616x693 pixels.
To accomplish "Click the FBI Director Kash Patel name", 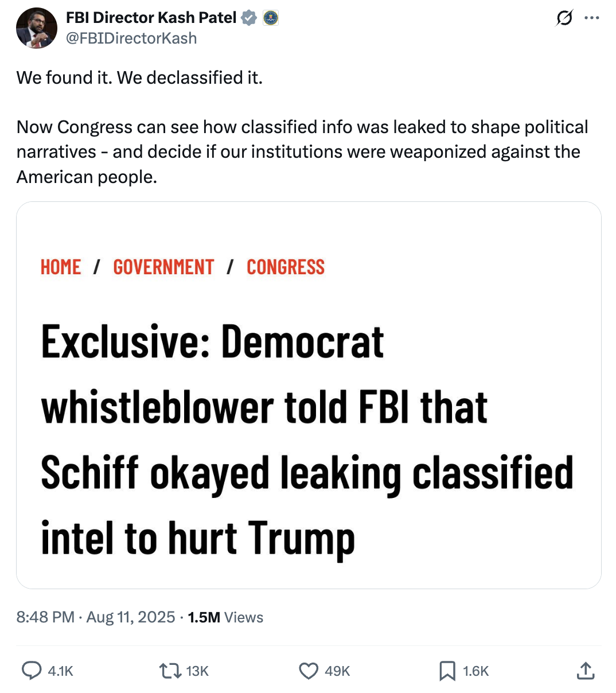I will pos(151,18).
